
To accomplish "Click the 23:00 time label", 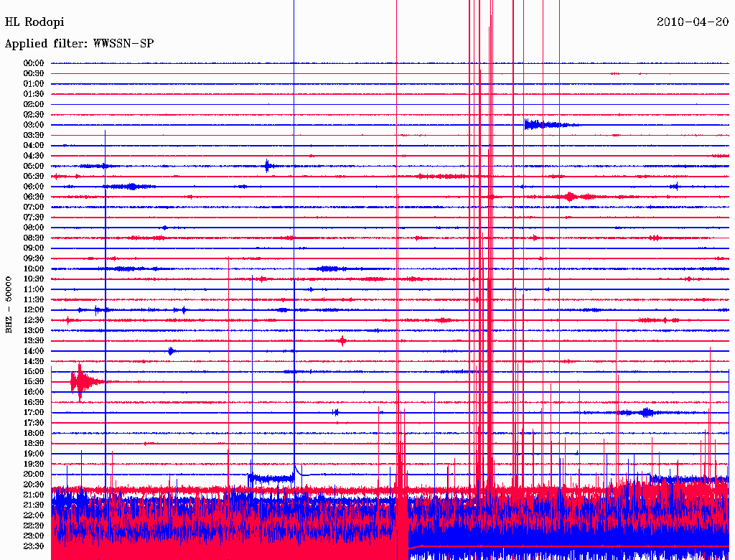I will click(34, 536).
